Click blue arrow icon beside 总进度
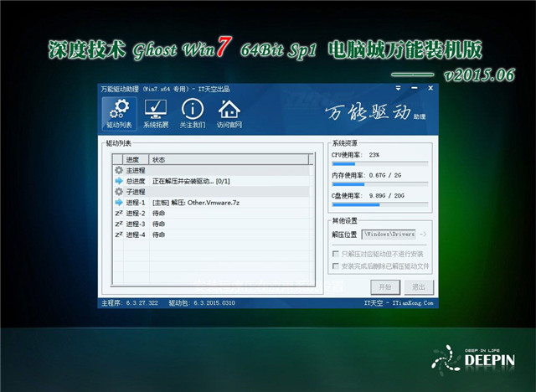Image resolution: width=536 pixels, height=392 pixels. coord(119,181)
